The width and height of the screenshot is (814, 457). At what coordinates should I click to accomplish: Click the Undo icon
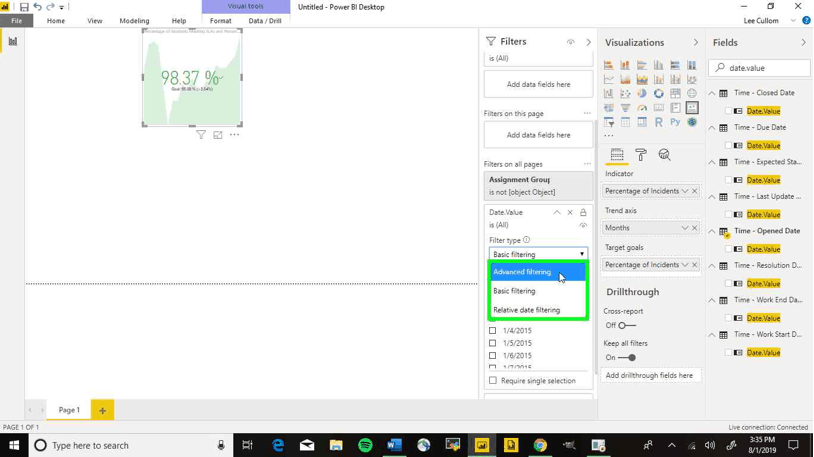click(37, 7)
